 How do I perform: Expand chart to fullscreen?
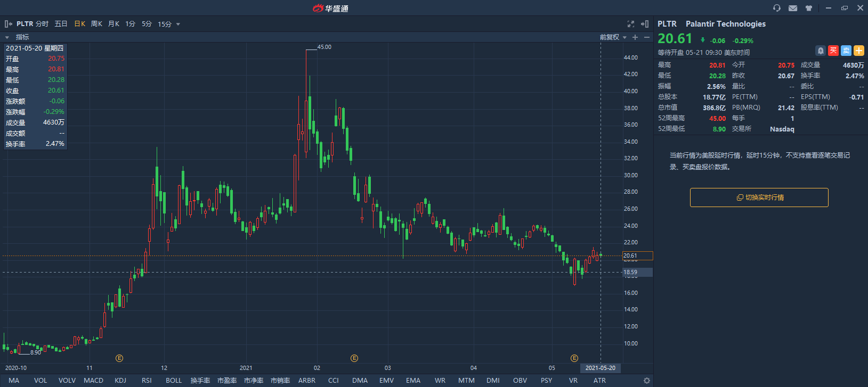tap(631, 24)
